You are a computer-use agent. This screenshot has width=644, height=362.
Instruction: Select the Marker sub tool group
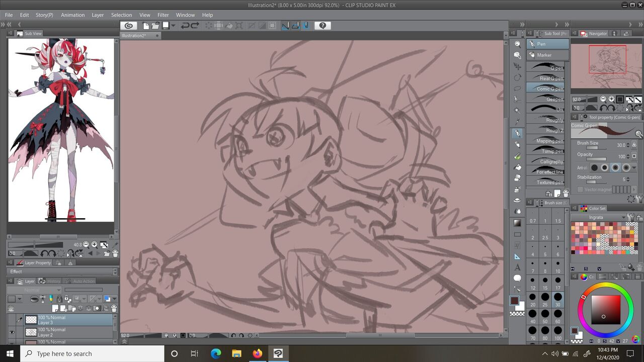[x=548, y=55]
